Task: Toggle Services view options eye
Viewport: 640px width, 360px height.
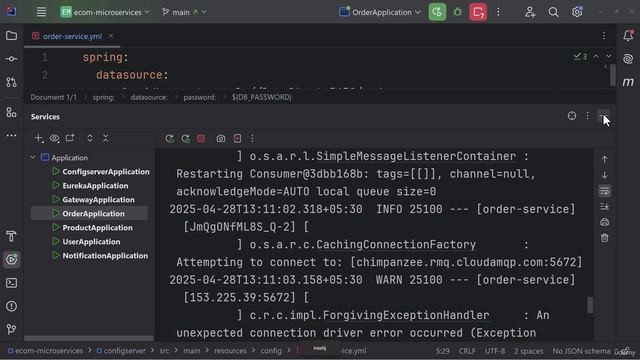Action: [54, 138]
